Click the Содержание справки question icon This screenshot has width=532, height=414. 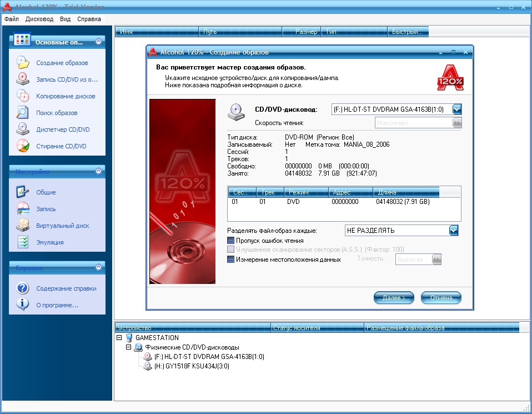click(23, 288)
